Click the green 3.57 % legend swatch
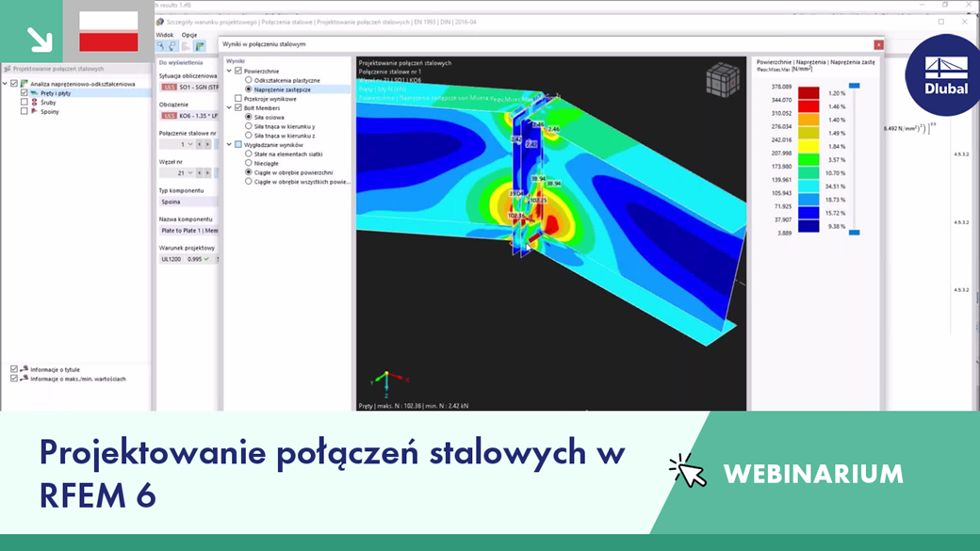980x551 pixels. [x=808, y=160]
